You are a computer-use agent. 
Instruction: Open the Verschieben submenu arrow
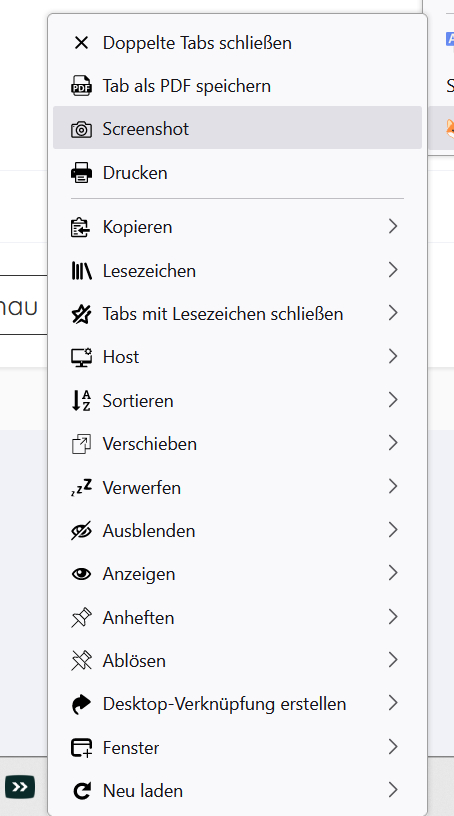click(393, 443)
